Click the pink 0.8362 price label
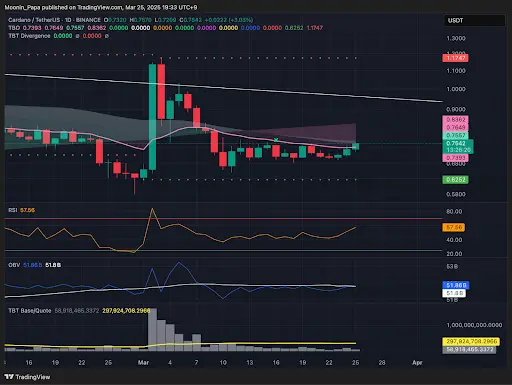 point(455,120)
